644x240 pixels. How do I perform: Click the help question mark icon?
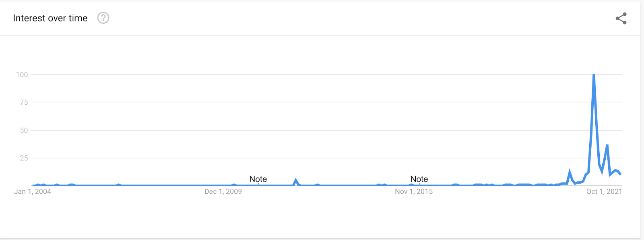(x=103, y=18)
